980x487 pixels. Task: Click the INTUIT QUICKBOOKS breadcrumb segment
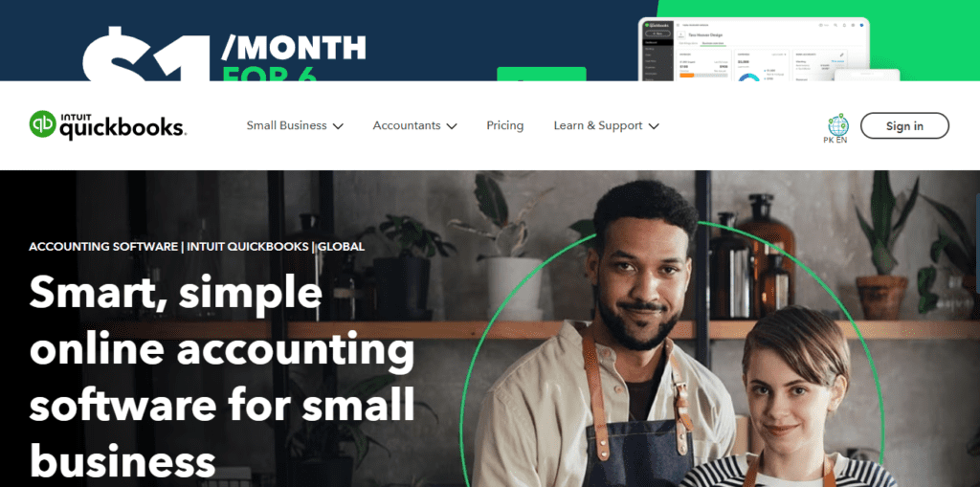point(248,246)
